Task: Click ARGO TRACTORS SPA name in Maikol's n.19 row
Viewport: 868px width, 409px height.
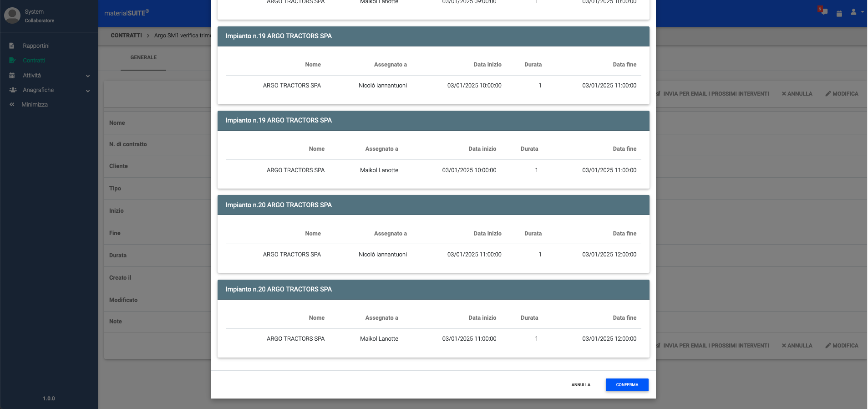Action: 295,170
